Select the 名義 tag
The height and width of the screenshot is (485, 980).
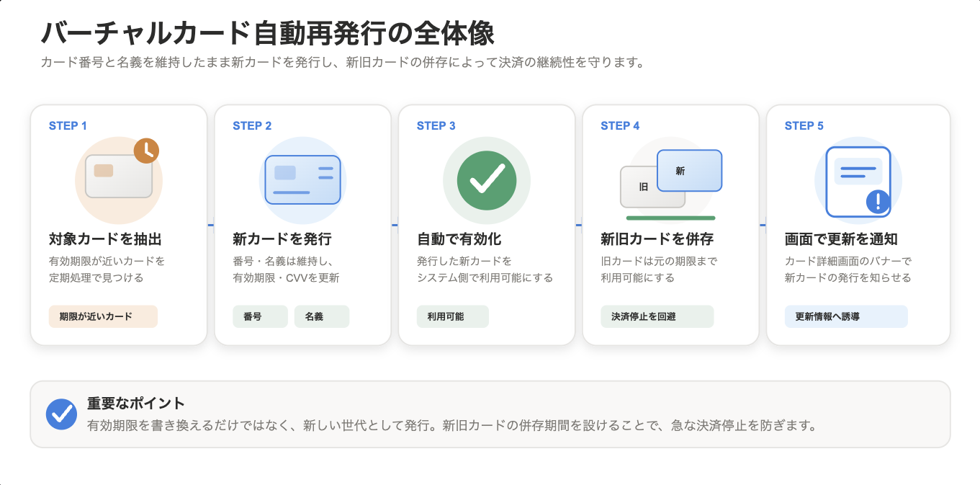tap(322, 316)
